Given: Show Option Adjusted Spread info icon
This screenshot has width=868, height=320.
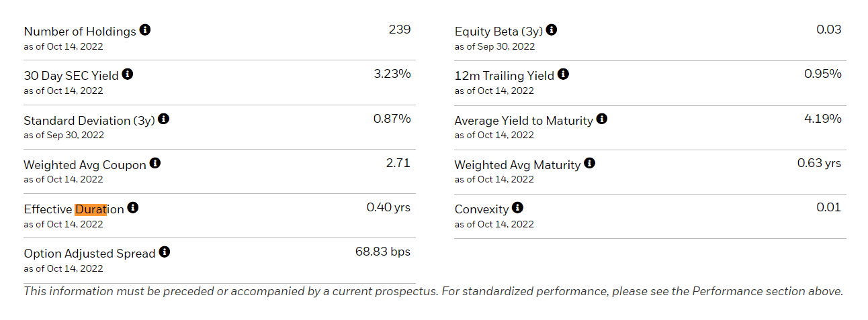Looking at the screenshot, I should [x=165, y=252].
